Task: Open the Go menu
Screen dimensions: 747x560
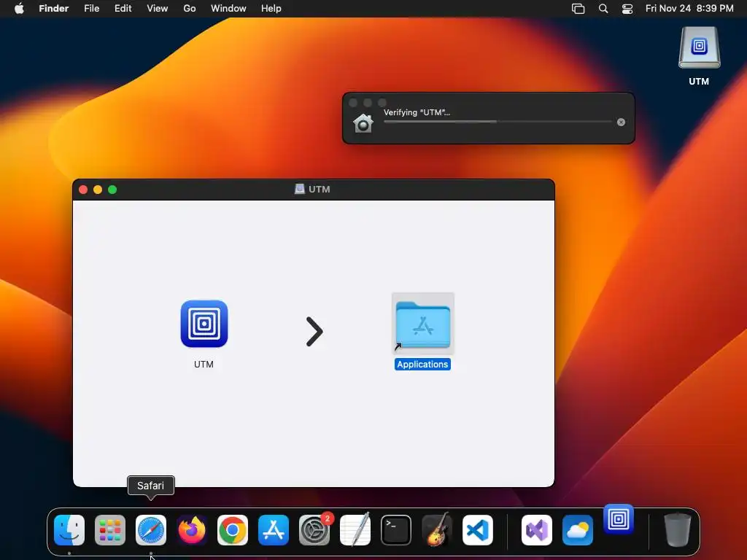Action: point(190,8)
